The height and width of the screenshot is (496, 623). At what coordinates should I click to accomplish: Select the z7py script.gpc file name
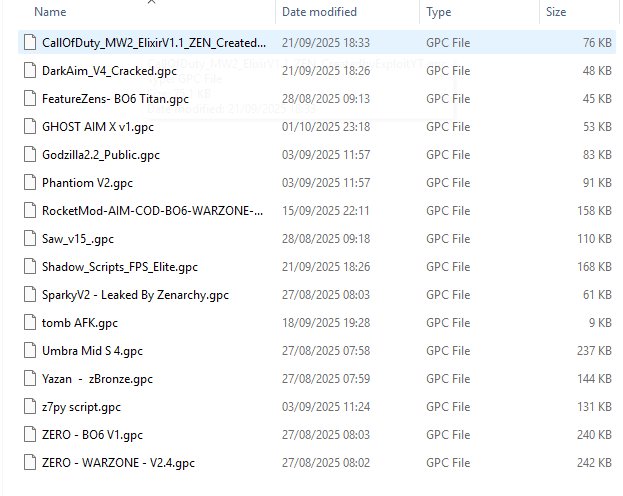coord(81,407)
